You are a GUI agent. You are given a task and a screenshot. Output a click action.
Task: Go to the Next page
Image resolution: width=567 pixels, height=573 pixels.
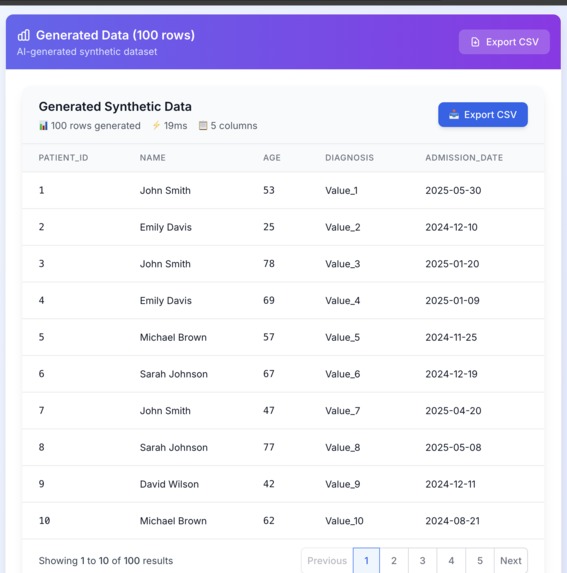tap(511, 560)
